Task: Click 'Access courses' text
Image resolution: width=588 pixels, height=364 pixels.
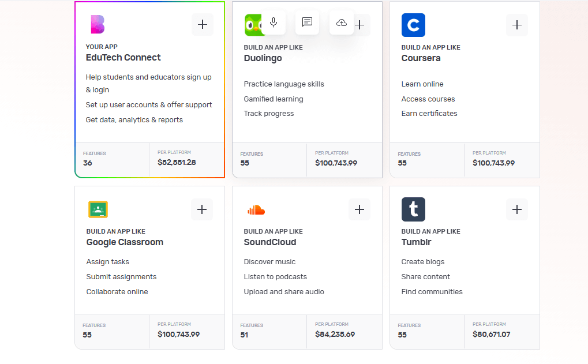Action: tap(428, 99)
